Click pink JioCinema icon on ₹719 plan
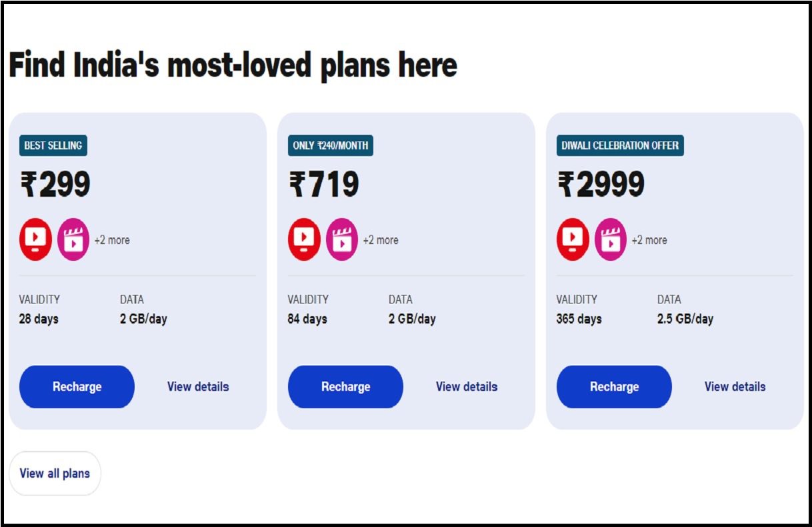This screenshot has width=812, height=527. [x=342, y=239]
